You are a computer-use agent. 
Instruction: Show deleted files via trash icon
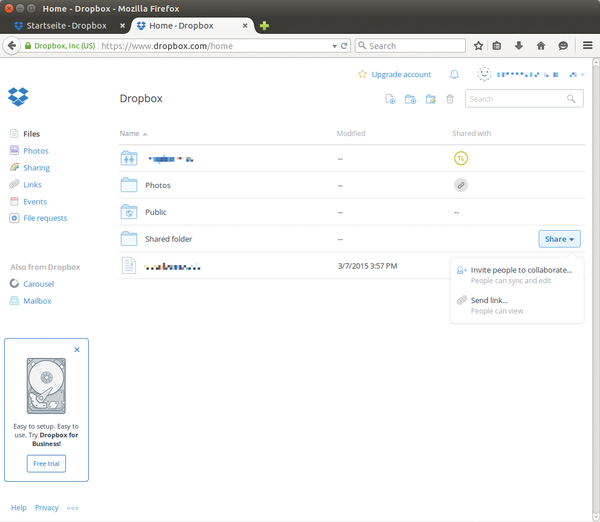coord(450,99)
